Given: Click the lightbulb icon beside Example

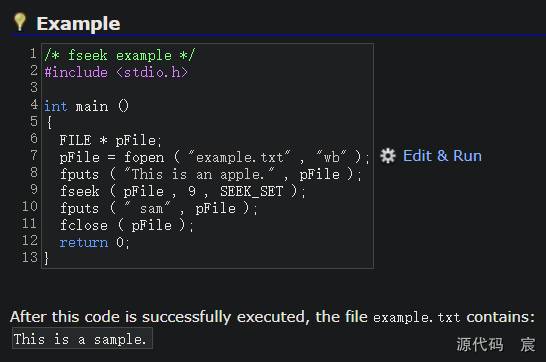Looking at the screenshot, I should (x=20, y=22).
